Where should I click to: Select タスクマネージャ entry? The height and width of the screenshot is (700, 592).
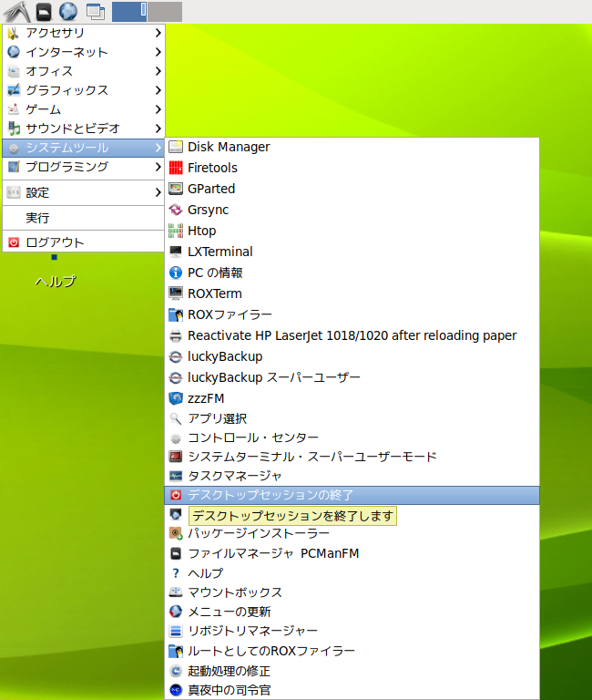pyautogui.click(x=352, y=477)
